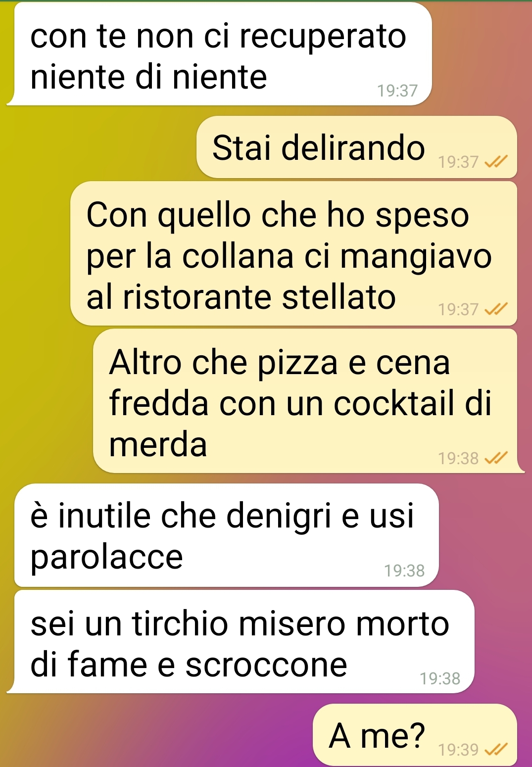
Task: Select the message 'con te non ci recuperato niente'
Action: pos(219,53)
